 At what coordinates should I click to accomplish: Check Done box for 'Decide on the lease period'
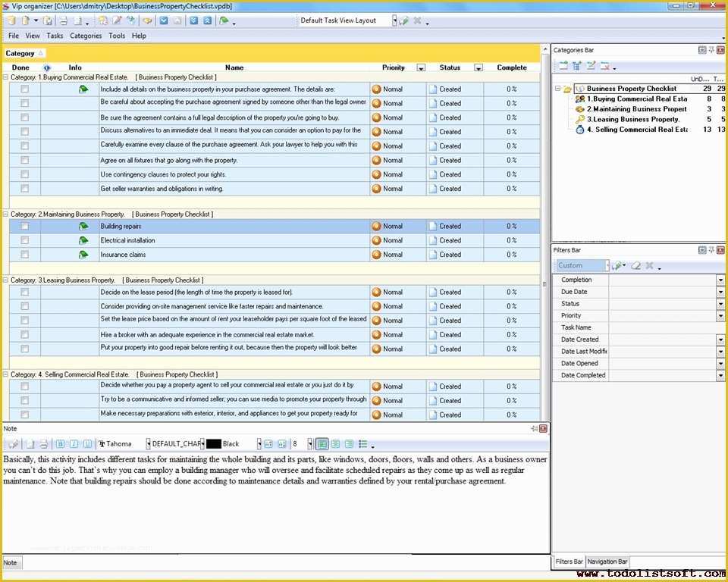24,292
